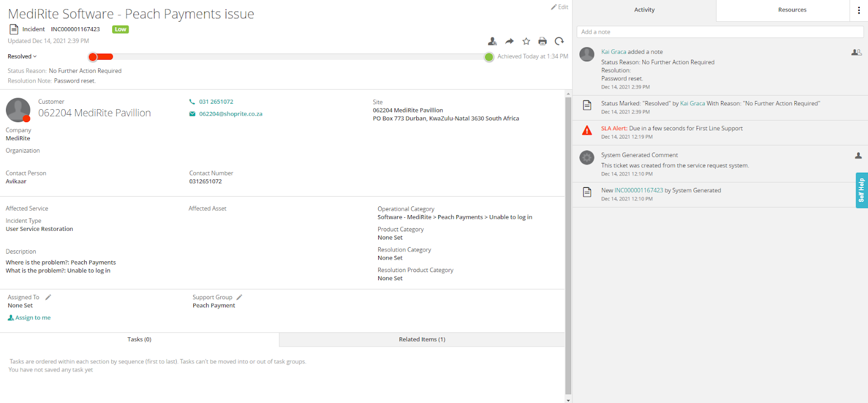Click the site address PO Box 773 Durban
Screen dimensions: 868x403
(x=446, y=118)
